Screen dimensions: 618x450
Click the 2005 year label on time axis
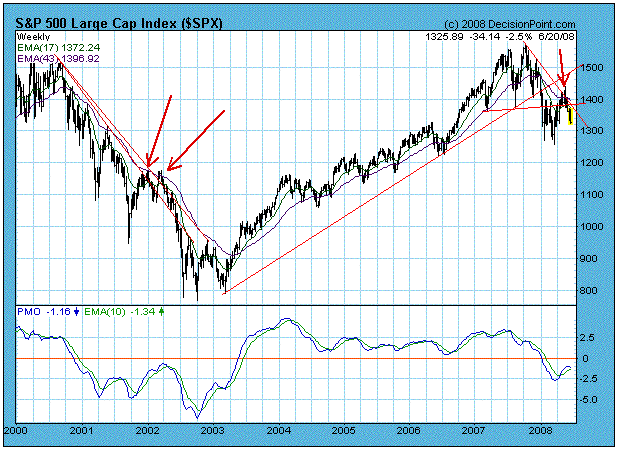click(x=344, y=430)
